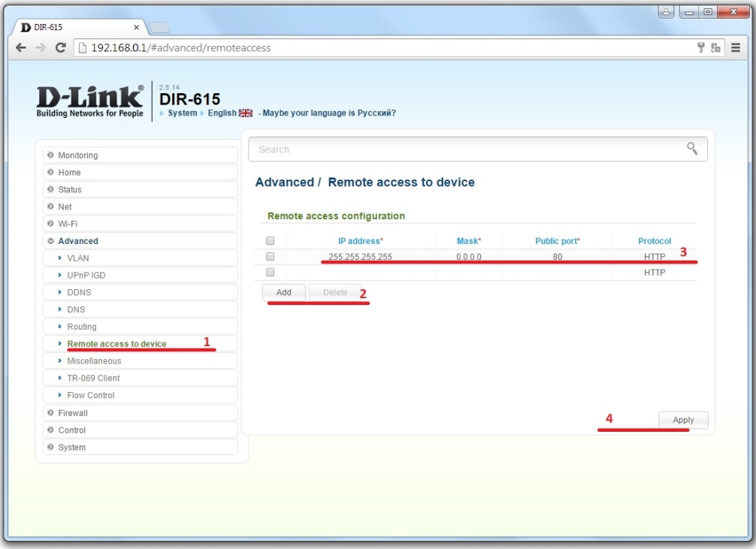Expand the Status menu section

click(140, 189)
